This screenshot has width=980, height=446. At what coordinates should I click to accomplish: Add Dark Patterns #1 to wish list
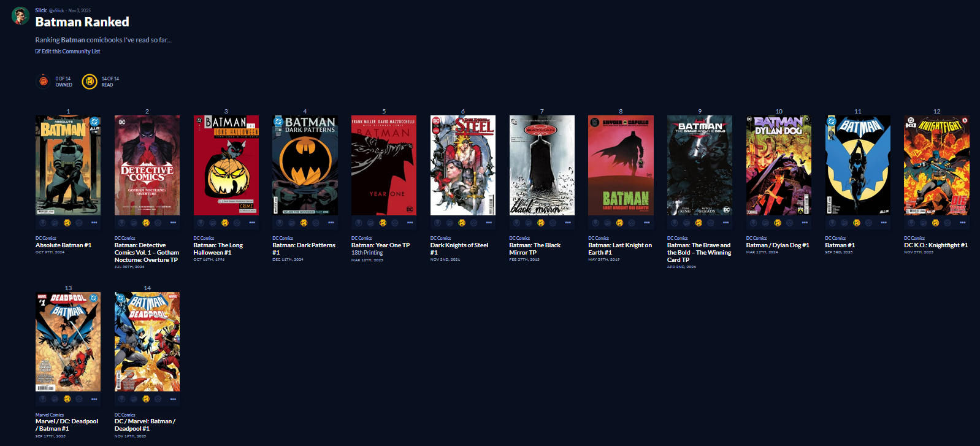(x=316, y=223)
